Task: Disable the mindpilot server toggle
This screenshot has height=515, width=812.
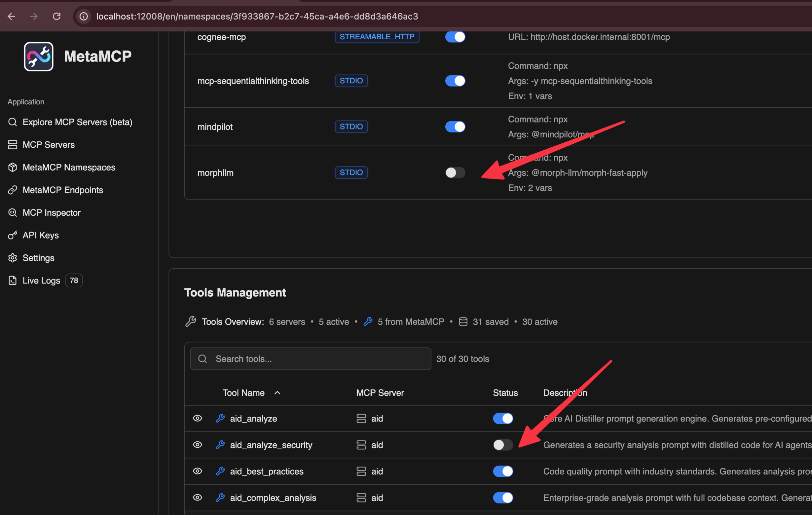Action: coord(455,127)
